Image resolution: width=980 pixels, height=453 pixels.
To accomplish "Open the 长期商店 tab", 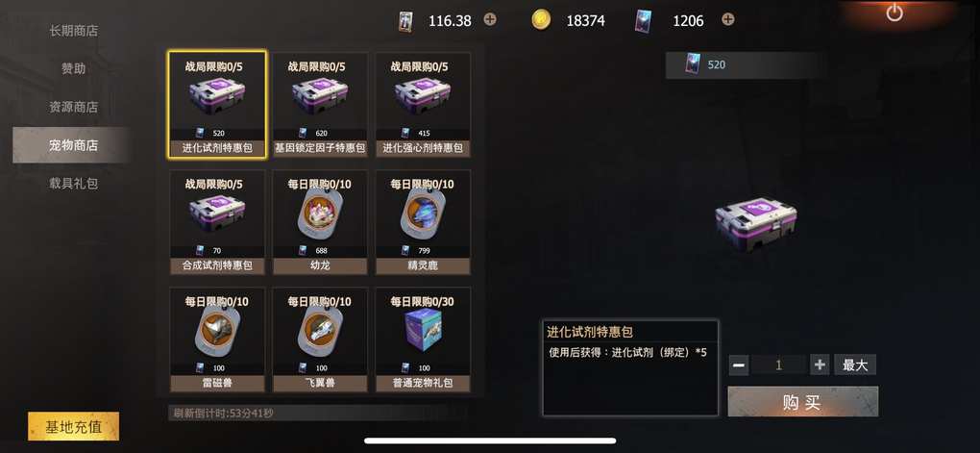I will 74,30.
